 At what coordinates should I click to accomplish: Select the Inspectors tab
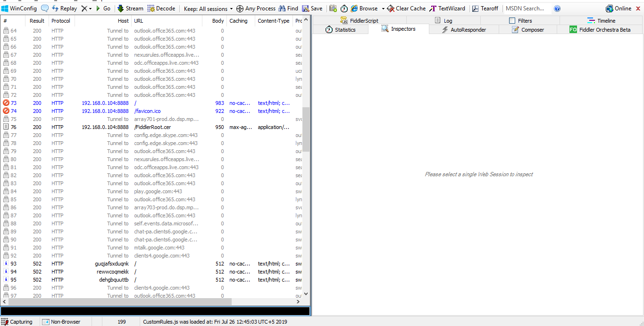[398, 29]
